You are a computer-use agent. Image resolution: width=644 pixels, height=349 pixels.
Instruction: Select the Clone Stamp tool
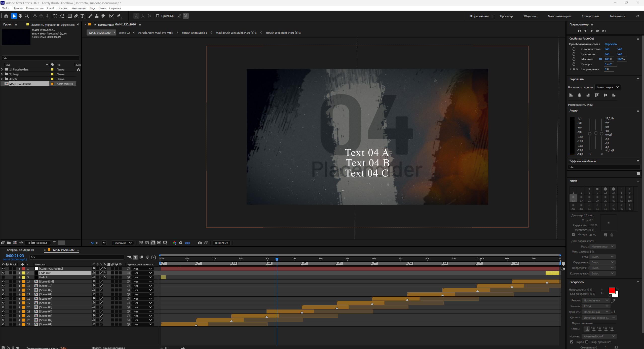point(96,16)
